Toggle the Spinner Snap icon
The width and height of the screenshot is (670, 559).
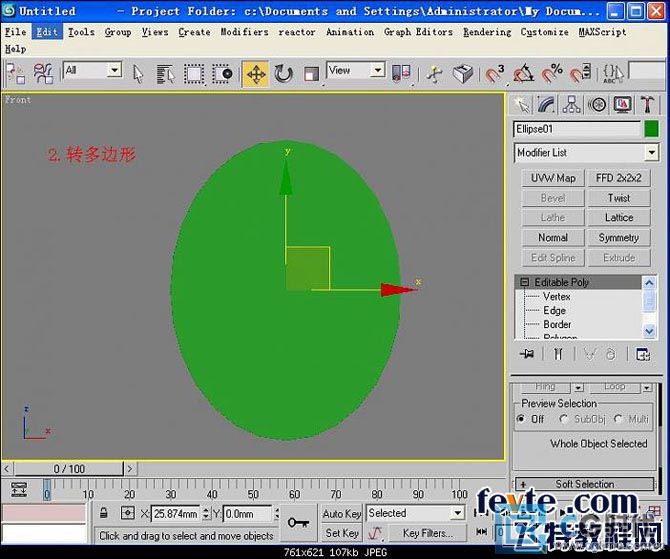click(580, 74)
